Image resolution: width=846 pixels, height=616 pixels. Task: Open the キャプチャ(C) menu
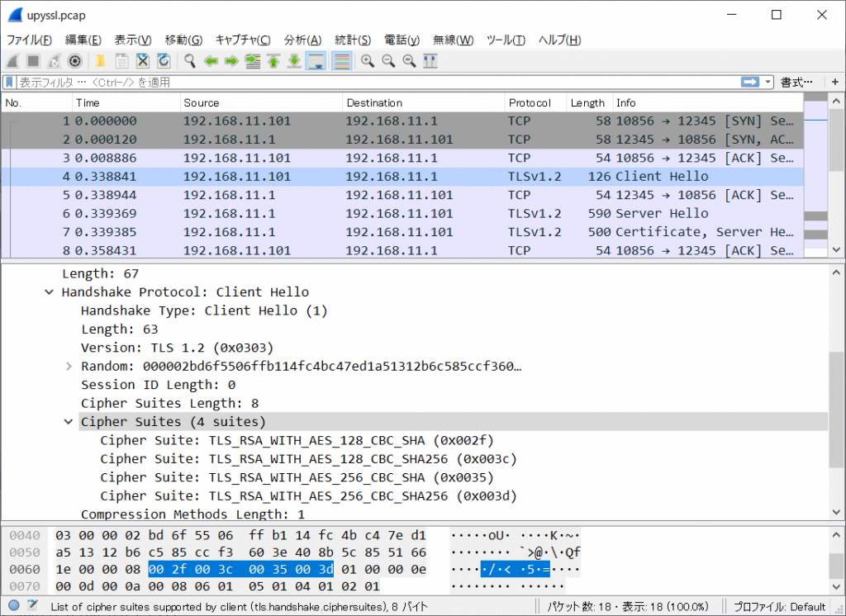[243, 40]
